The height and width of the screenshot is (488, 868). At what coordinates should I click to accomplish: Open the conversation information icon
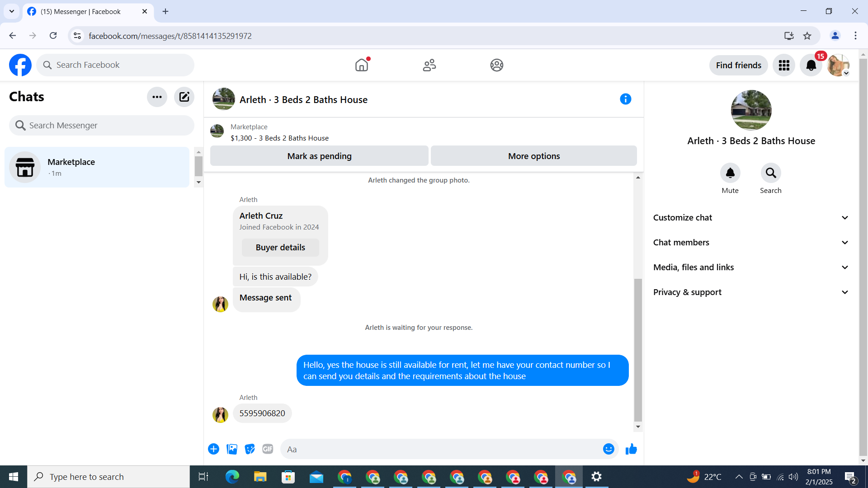tap(625, 99)
